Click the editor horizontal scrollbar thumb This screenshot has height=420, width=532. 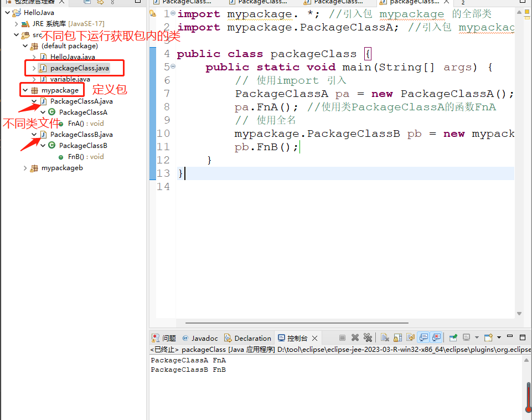(297, 323)
